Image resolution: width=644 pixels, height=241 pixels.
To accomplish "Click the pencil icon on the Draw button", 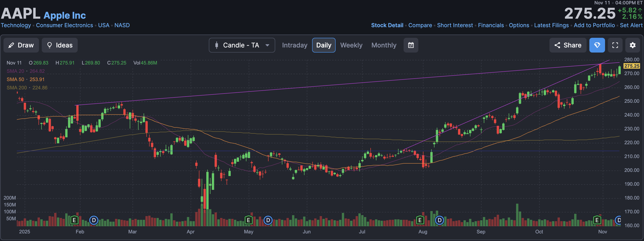I will [11, 45].
